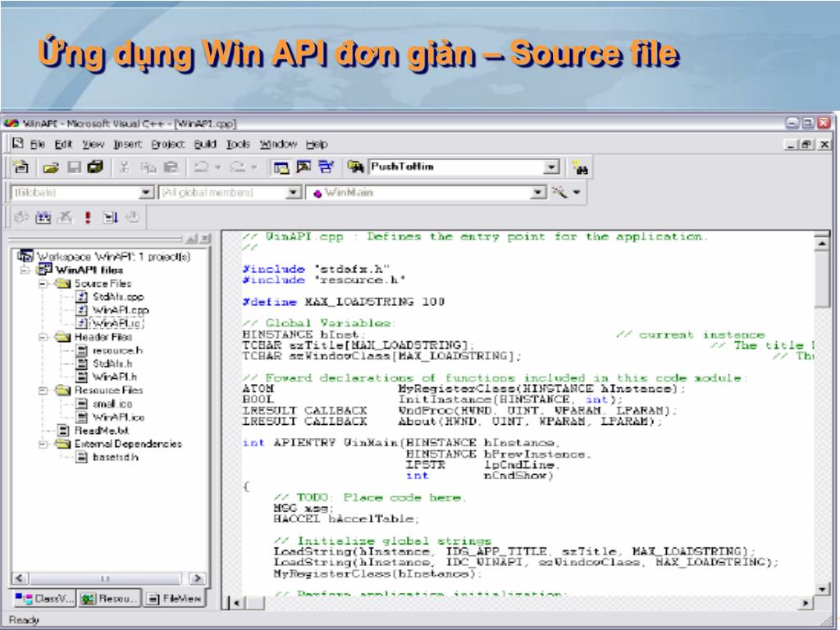Open the View menu
This screenshot has width=840, height=630.
(94, 144)
